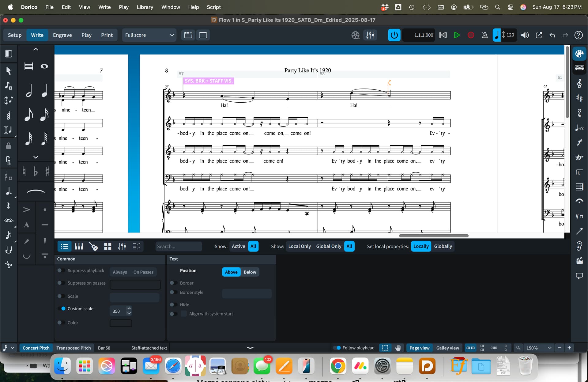Open the Border style dropdown

pos(247,293)
